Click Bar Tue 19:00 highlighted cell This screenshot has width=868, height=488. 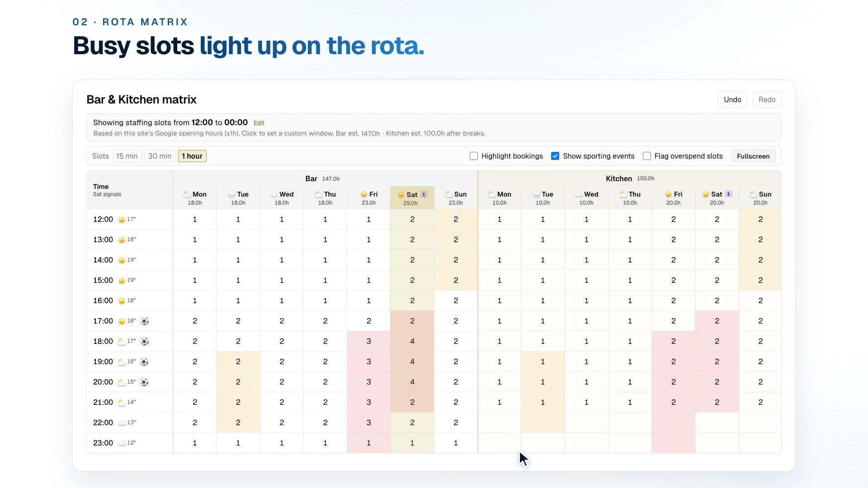click(238, 361)
